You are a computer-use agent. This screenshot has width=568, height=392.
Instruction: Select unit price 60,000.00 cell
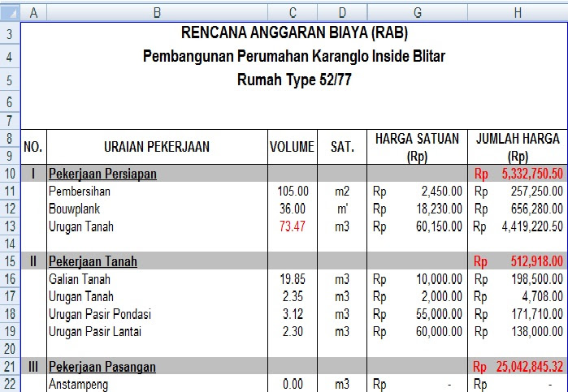pos(418,331)
